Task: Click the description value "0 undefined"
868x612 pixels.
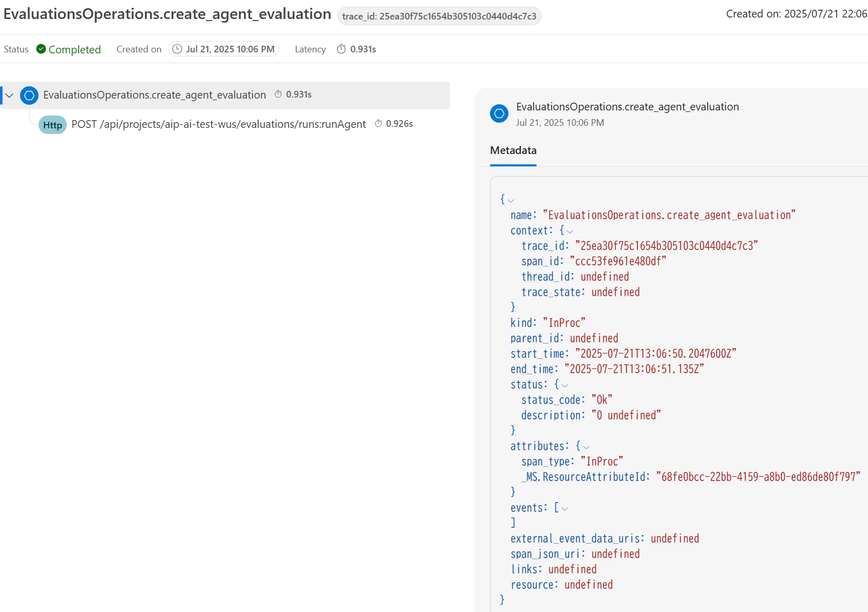Action: pyautogui.click(x=626, y=415)
